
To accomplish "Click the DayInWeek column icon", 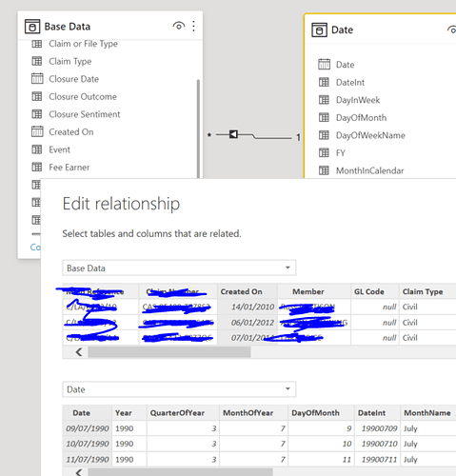I will pyautogui.click(x=324, y=100).
